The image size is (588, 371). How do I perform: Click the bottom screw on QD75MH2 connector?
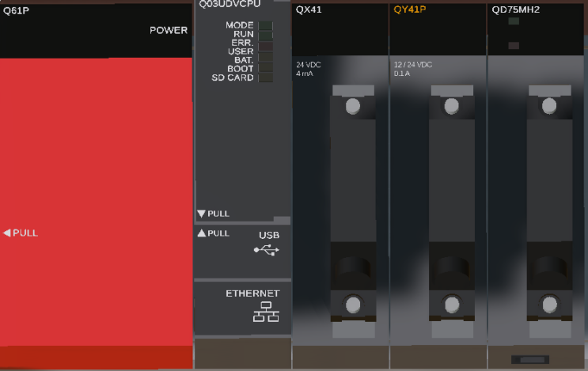[550, 305]
